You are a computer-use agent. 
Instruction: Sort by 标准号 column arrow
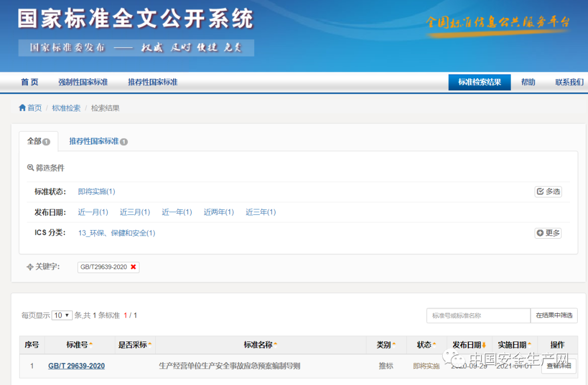pos(91,345)
